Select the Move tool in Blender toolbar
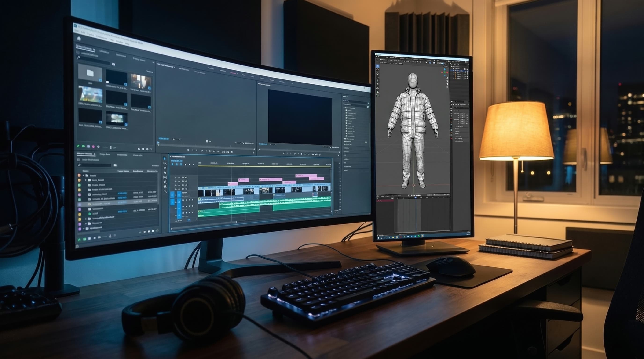 coord(377,74)
